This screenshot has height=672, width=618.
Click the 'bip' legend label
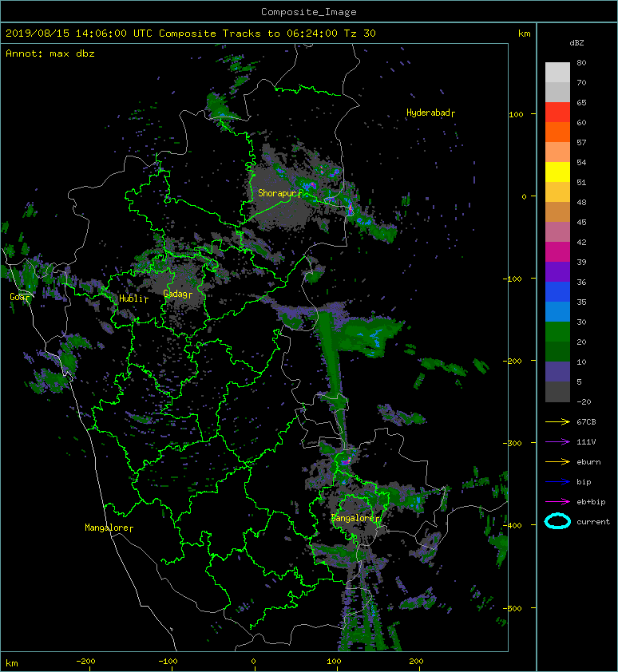click(584, 482)
